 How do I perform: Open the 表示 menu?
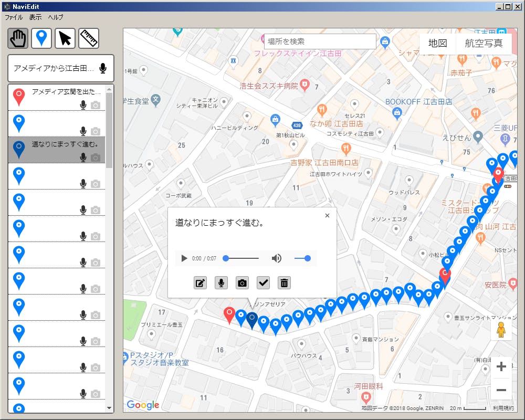point(35,17)
